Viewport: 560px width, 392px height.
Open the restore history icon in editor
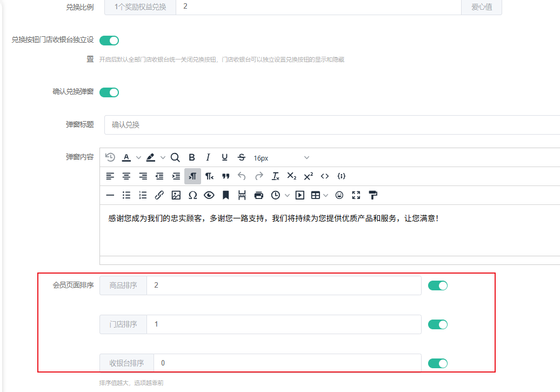tap(110, 157)
